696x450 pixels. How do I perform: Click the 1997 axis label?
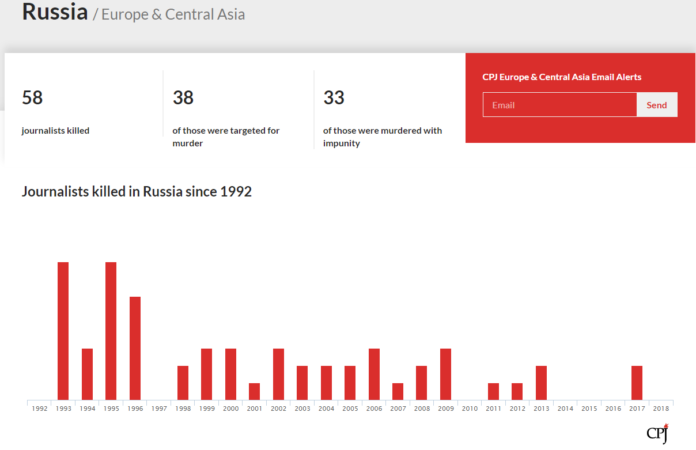(x=159, y=408)
